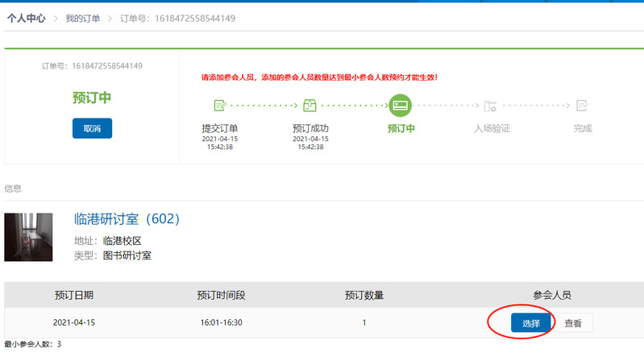Select the date cell 2021-04-15
This screenshot has width=644, height=357.
74,322
